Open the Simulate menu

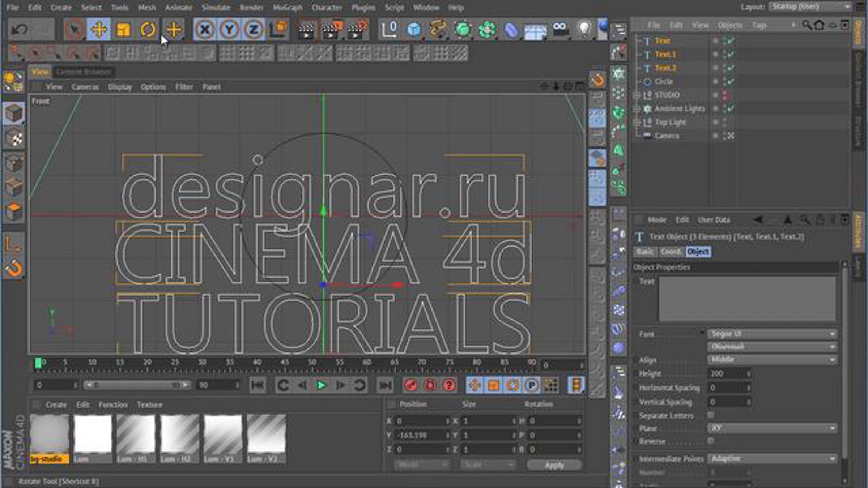point(216,7)
